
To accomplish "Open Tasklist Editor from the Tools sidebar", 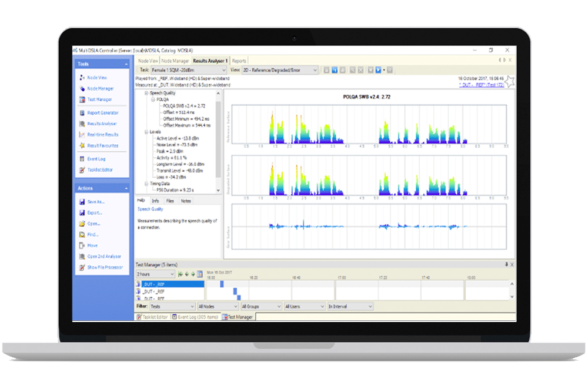I will click(x=100, y=170).
